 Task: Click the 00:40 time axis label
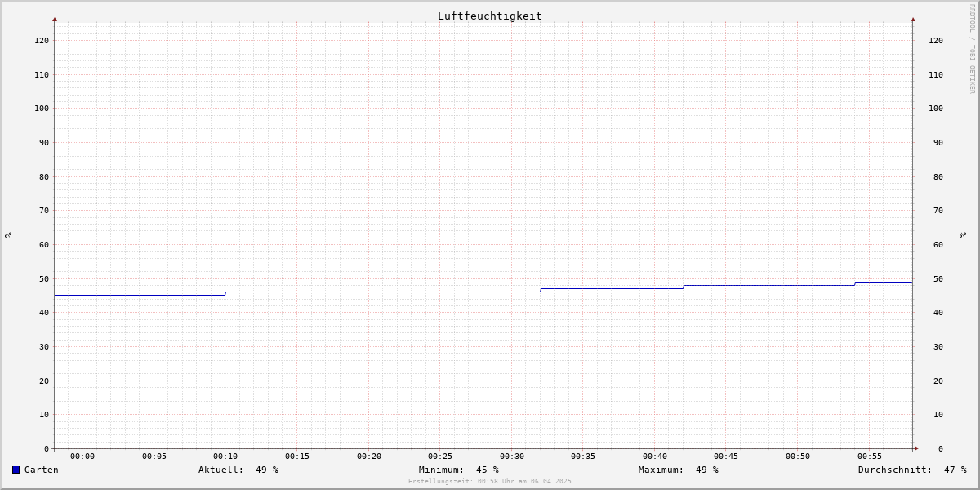(655, 457)
